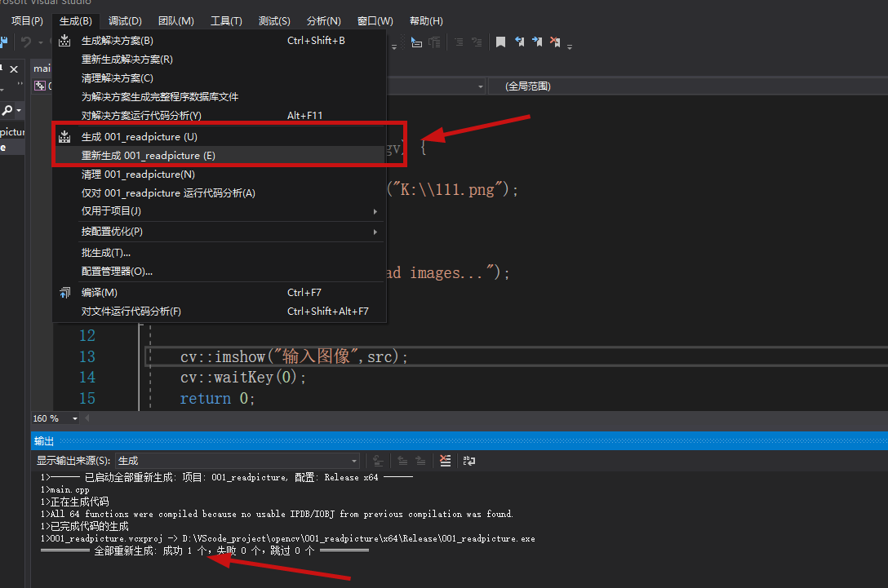Click the clear all output icon
The image size is (888, 588).
445,461
